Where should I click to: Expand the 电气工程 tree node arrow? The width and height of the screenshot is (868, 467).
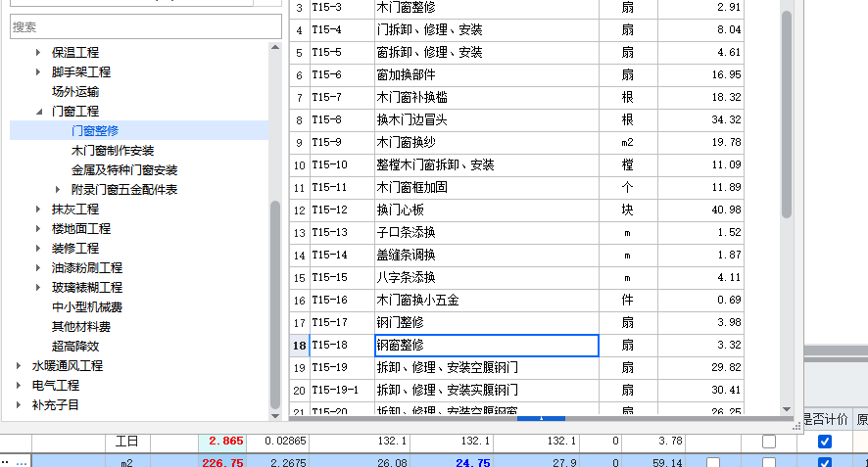click(19, 385)
